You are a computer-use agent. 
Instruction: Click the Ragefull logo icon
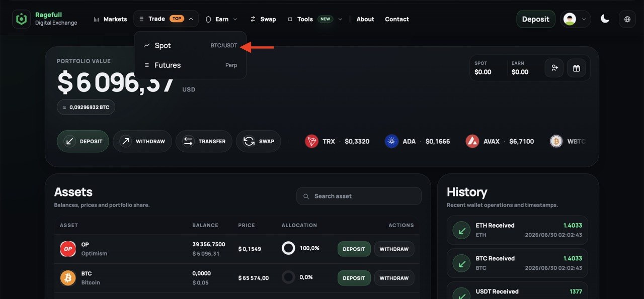click(21, 19)
